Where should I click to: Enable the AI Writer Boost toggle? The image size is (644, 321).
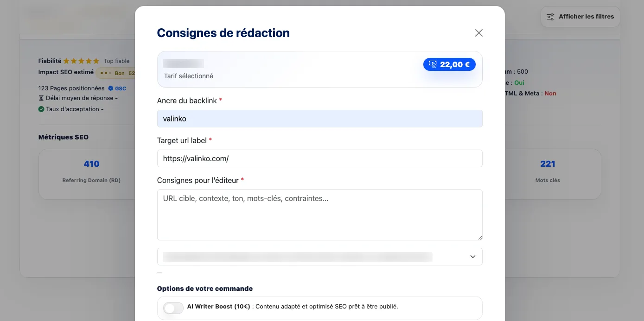[x=173, y=308]
